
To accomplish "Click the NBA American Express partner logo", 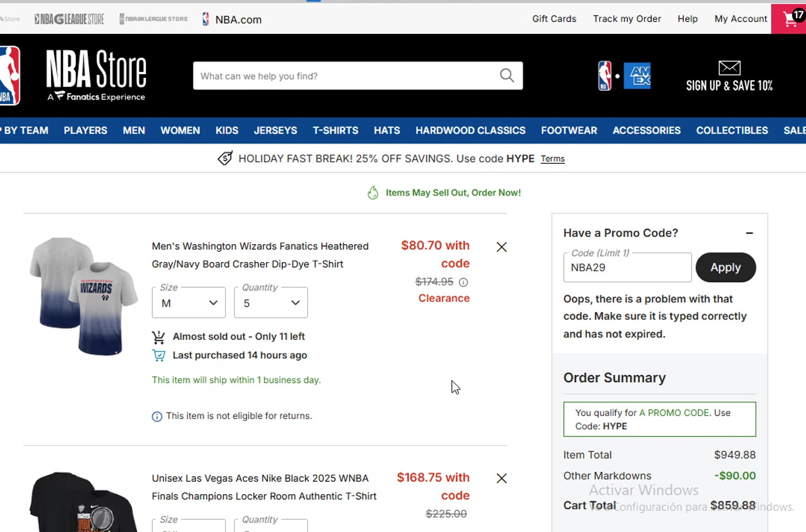I will [624, 76].
